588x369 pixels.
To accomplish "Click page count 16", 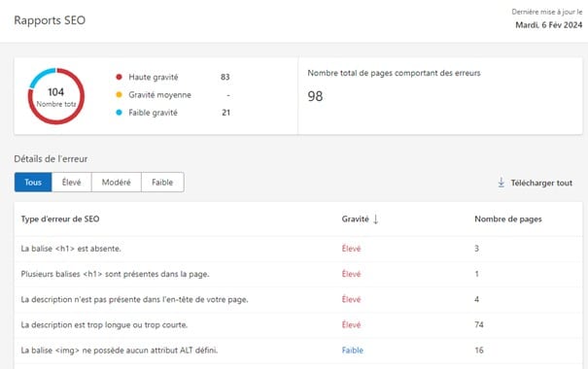I will (479, 351).
